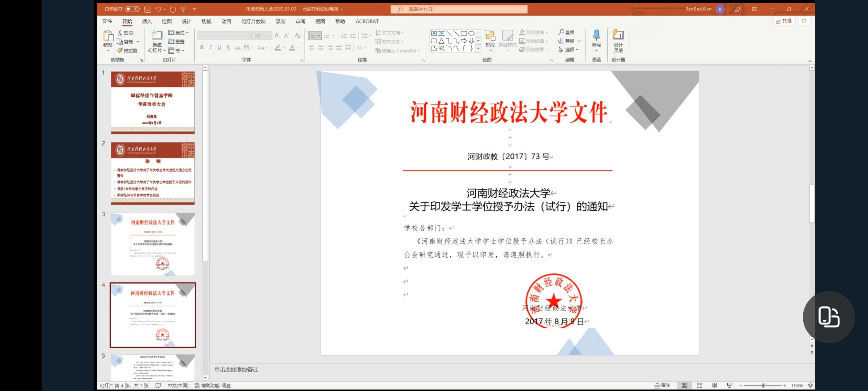Collapse the ribbon with the chevron
Screen dimensions: 868x391
pos(810,61)
